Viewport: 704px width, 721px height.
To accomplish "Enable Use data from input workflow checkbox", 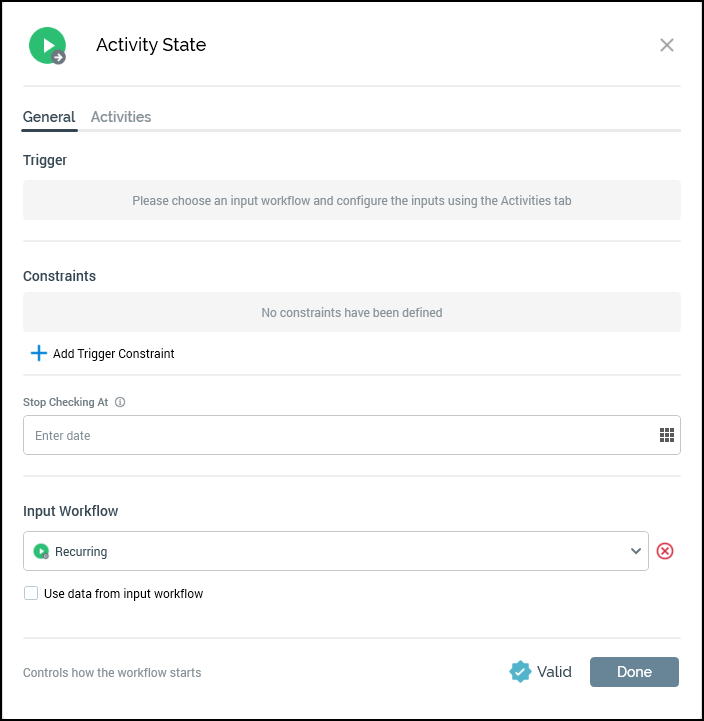I will (x=31, y=593).
